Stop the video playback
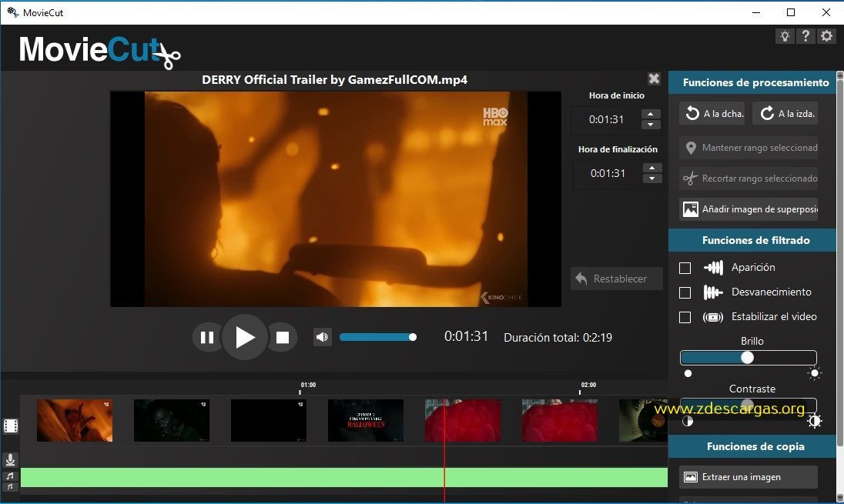Viewport: 844px width, 504px height. click(283, 337)
